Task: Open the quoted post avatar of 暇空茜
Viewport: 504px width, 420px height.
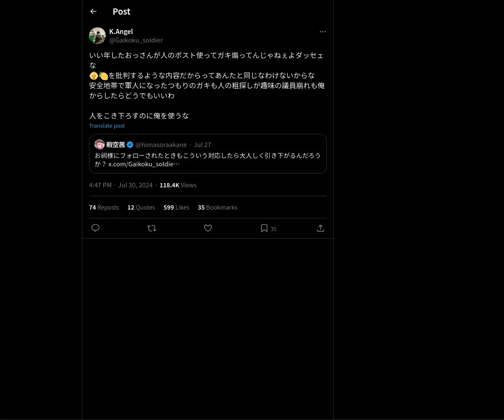Action: click(100, 144)
